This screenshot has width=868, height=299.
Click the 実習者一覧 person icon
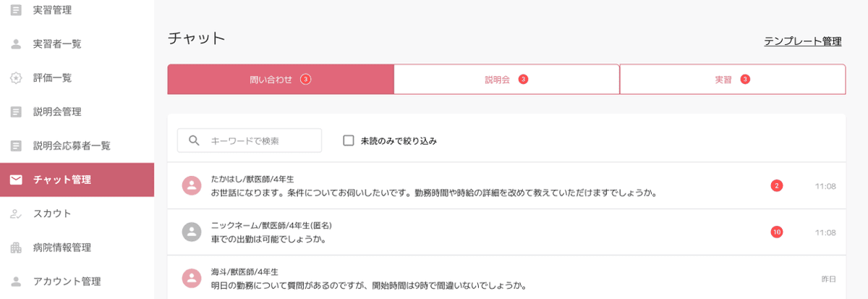point(16,44)
